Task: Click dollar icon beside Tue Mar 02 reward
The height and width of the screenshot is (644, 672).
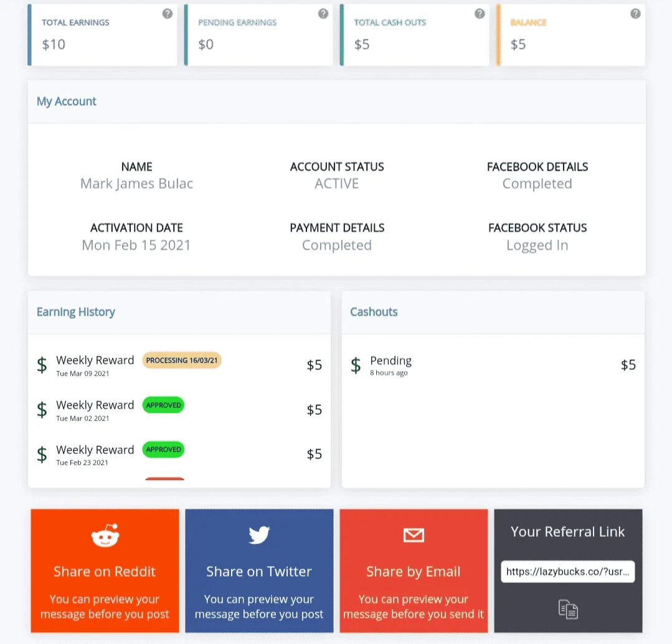Action: pyautogui.click(x=42, y=410)
